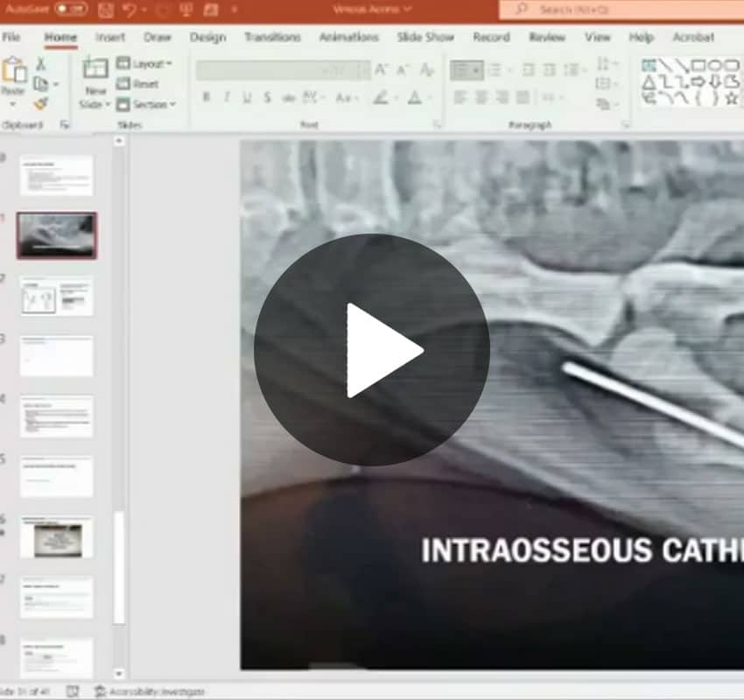The width and height of the screenshot is (744, 700).
Task: Open the Animations tab
Action: pos(348,37)
